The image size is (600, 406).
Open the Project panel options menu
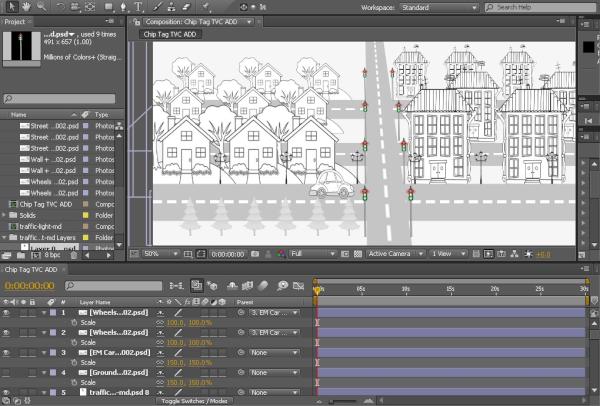[109, 21]
